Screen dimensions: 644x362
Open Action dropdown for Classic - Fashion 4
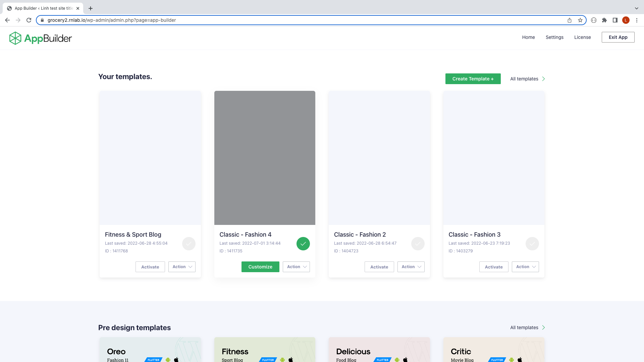[x=296, y=267]
